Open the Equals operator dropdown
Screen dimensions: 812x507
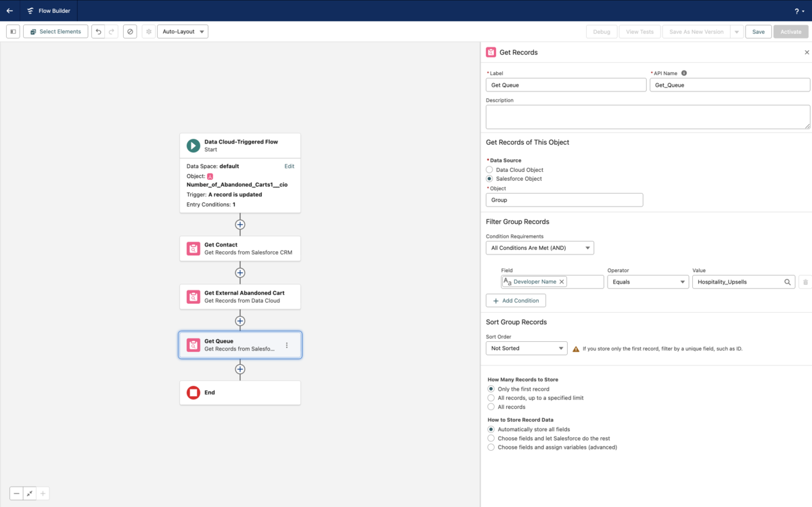[x=648, y=282]
